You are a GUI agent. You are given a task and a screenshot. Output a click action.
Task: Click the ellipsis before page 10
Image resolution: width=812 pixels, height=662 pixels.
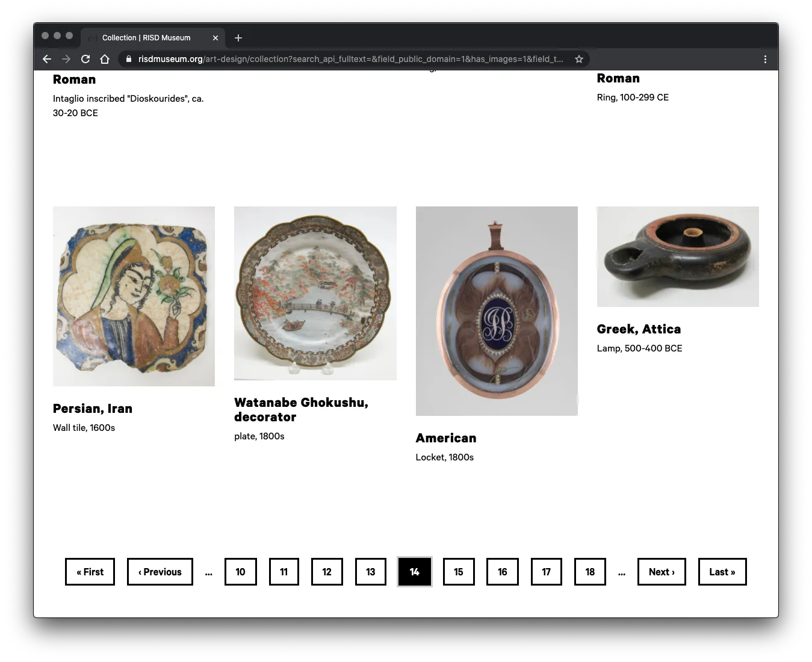(208, 572)
